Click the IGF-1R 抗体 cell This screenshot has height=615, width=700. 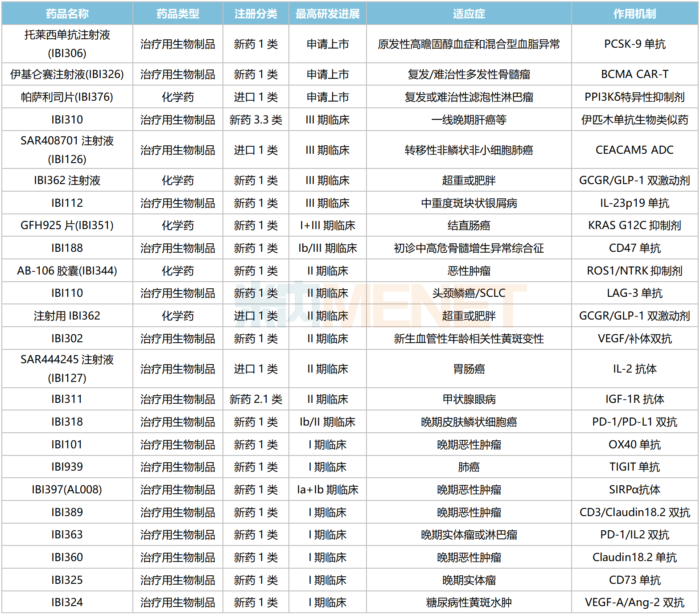click(x=635, y=399)
